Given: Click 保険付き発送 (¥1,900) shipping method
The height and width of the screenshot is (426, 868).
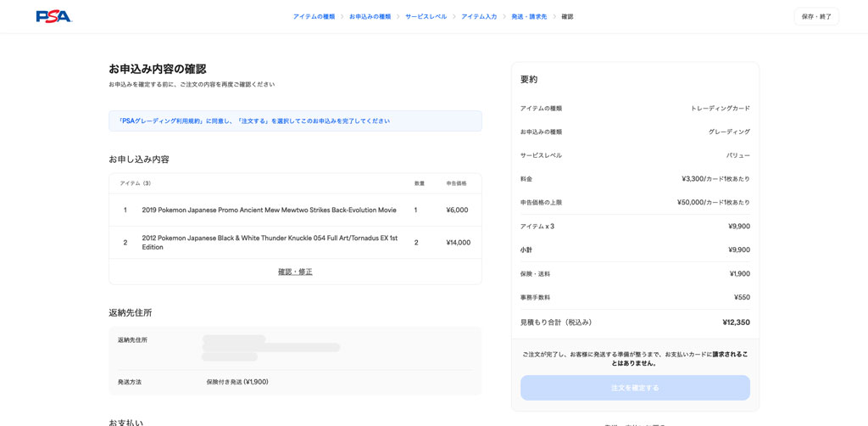Looking at the screenshot, I should click(x=237, y=382).
